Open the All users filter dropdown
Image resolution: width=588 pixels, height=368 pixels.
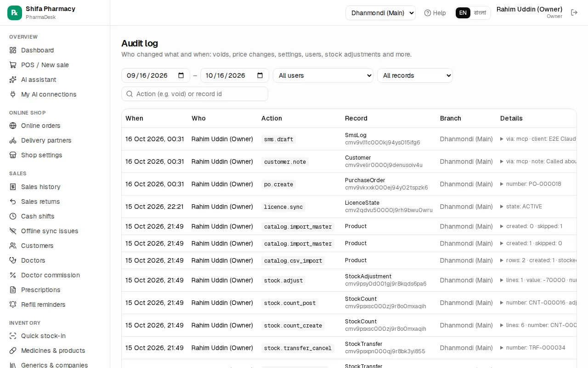pyautogui.click(x=323, y=75)
